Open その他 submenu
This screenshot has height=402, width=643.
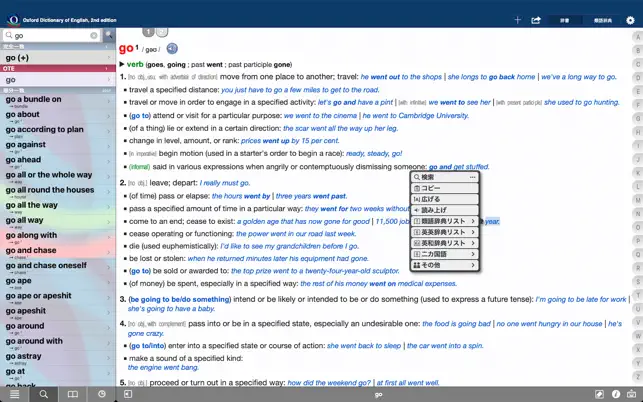[x=445, y=265]
